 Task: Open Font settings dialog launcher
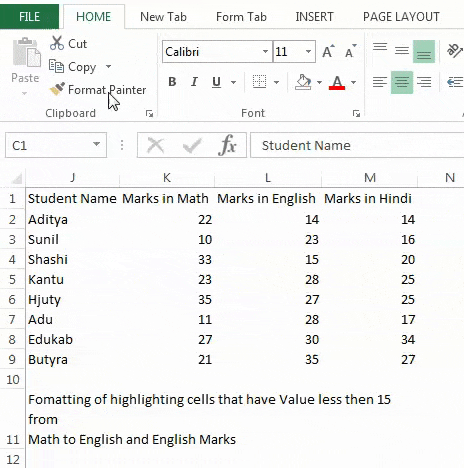pyautogui.click(x=356, y=114)
